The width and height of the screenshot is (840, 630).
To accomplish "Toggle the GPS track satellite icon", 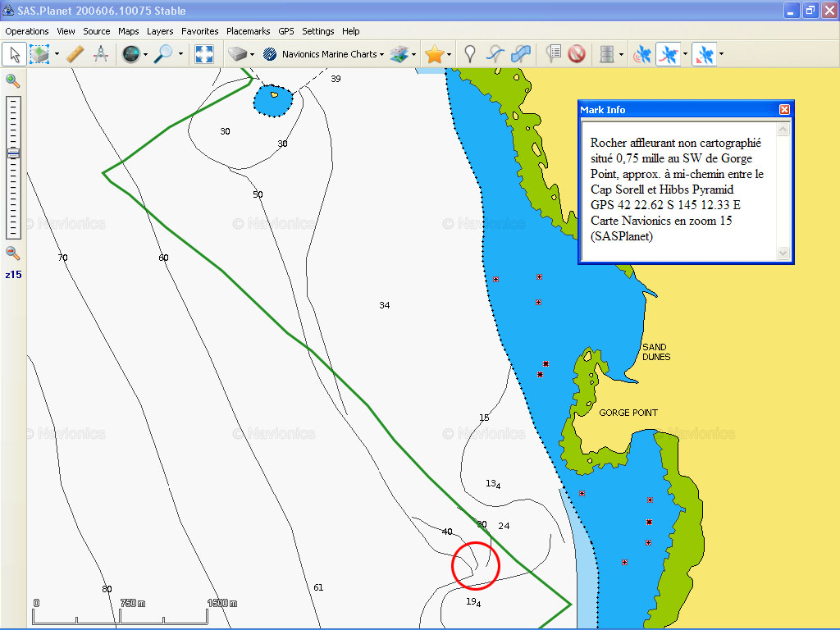I will click(x=668, y=54).
